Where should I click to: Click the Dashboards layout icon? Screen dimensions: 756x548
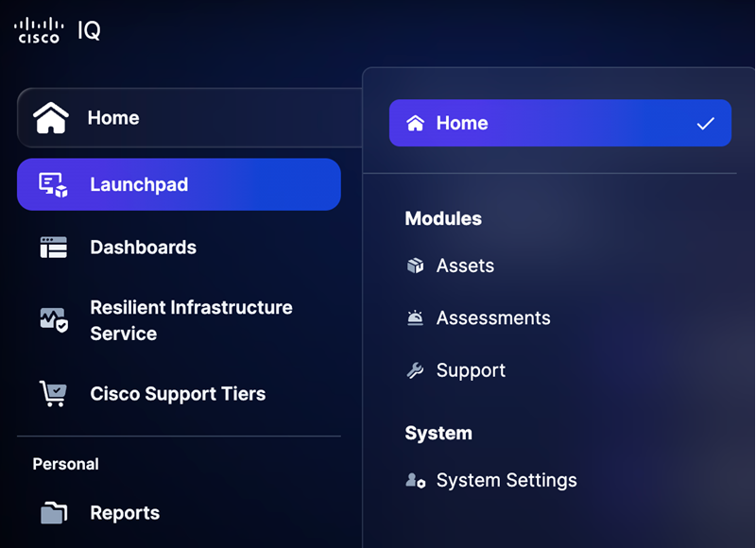click(x=54, y=248)
